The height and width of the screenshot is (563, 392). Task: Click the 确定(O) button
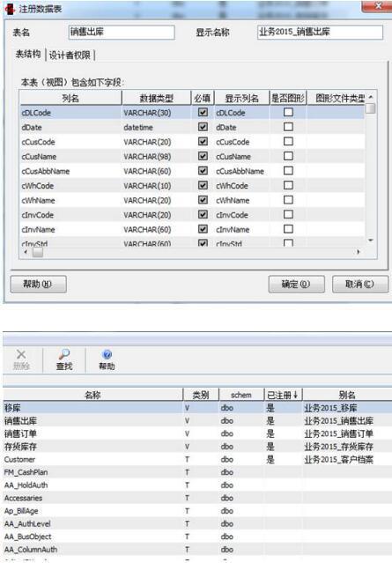pos(297,285)
